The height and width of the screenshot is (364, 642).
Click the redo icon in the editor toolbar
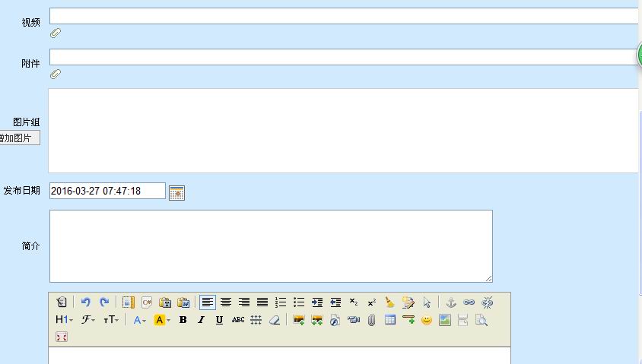104,302
